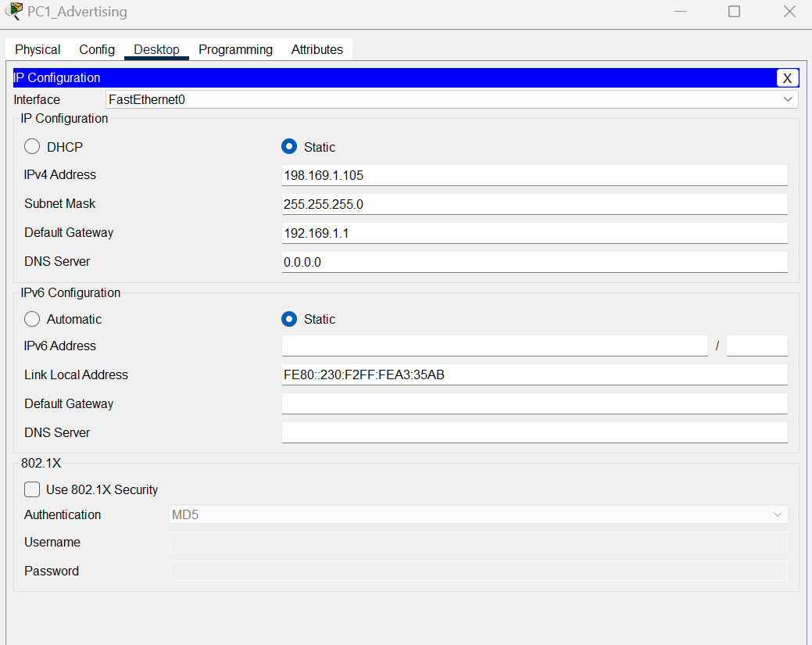The image size is (812, 645).
Task: Open the Attributes tab
Action: point(317,50)
